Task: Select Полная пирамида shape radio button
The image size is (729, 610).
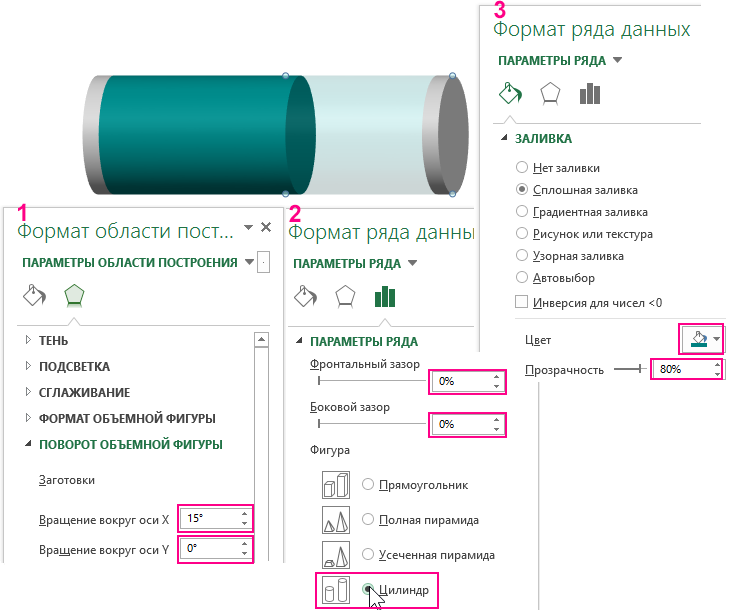Action: [x=368, y=519]
